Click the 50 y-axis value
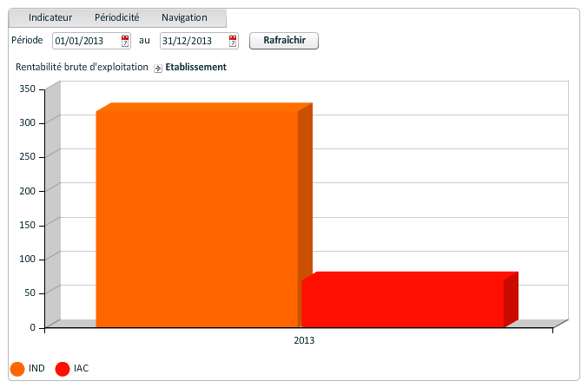The image size is (588, 388). coord(30,293)
